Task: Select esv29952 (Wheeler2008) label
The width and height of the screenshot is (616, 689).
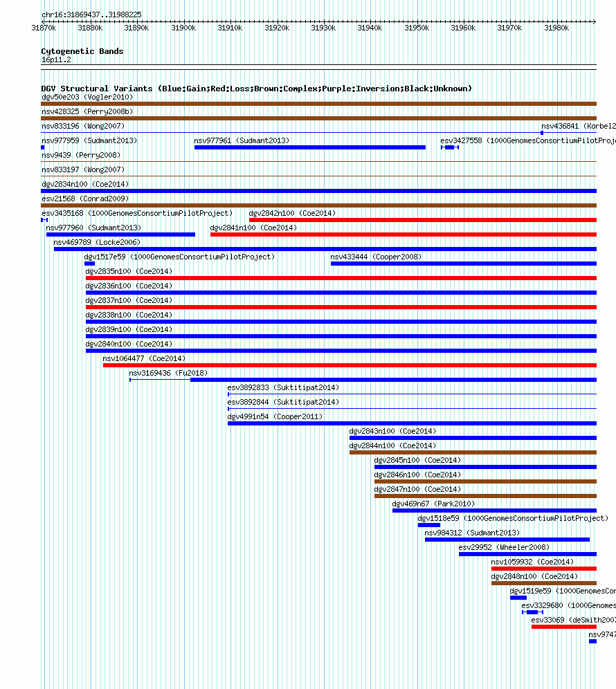Action: (x=504, y=546)
